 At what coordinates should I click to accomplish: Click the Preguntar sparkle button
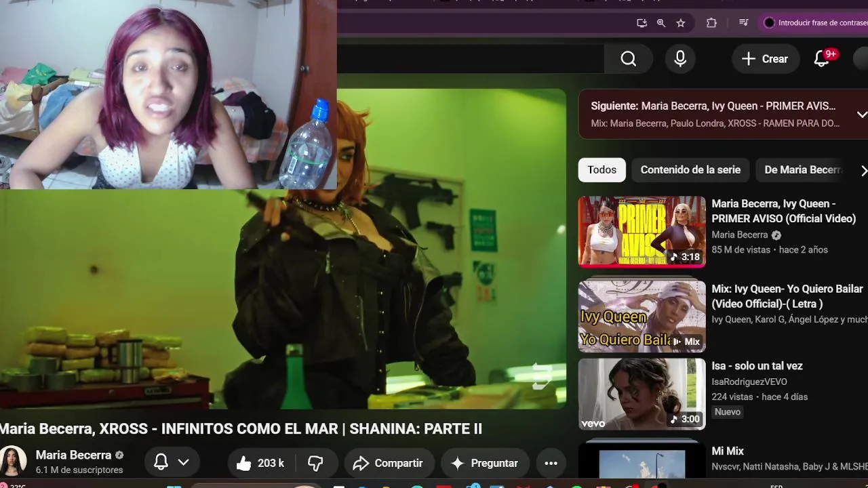pos(485,463)
